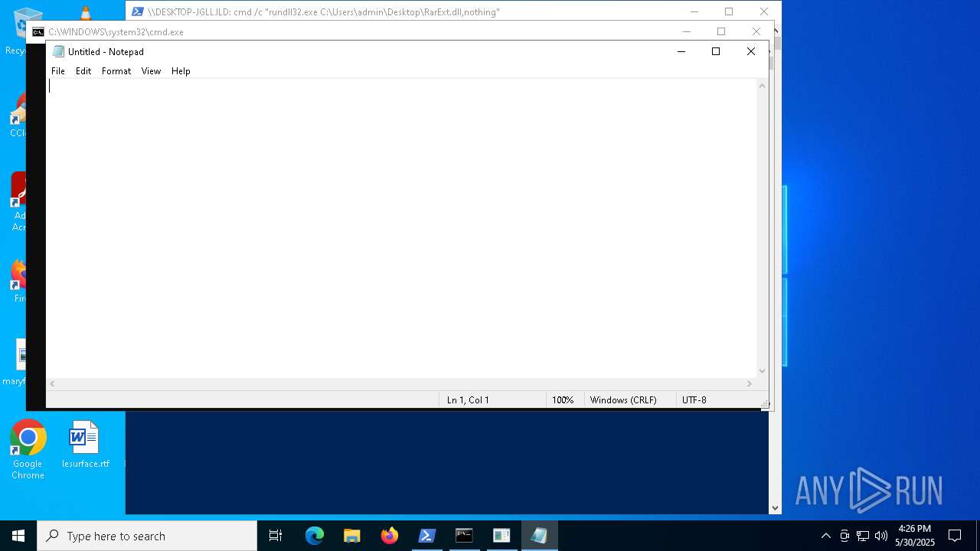Switch to Notepad taskbar button
Image resolution: width=980 pixels, height=551 pixels.
[540, 536]
